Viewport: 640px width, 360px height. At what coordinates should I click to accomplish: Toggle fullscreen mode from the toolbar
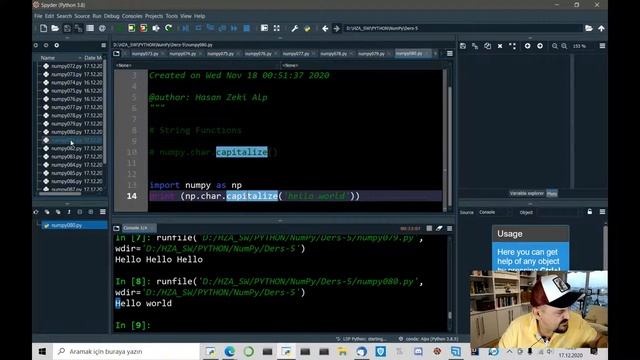click(x=277, y=28)
